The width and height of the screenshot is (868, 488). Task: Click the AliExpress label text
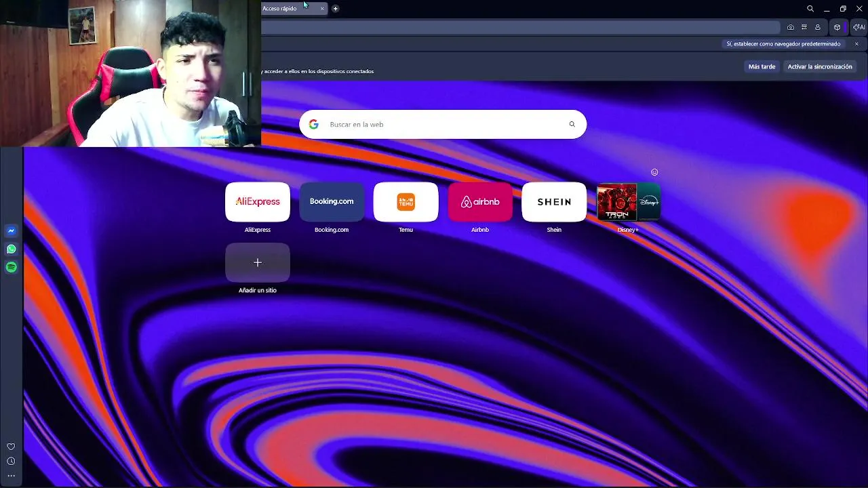[258, 230]
